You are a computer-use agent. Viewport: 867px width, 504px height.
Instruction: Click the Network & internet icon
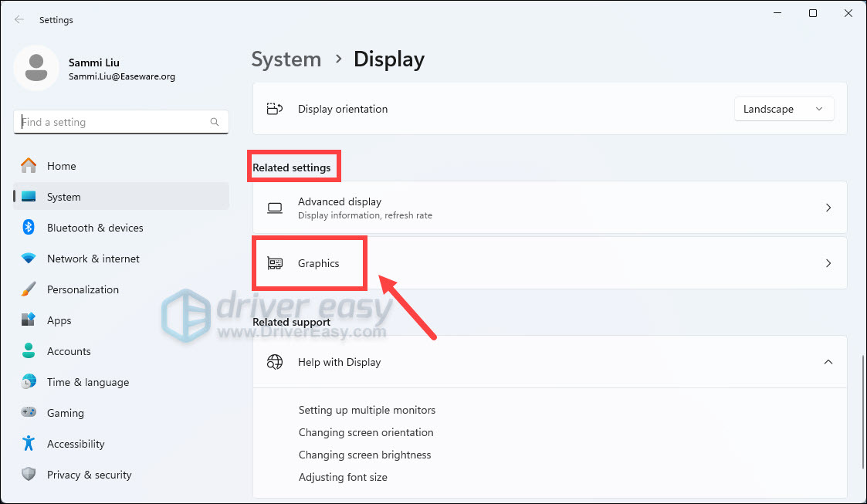[29, 258]
